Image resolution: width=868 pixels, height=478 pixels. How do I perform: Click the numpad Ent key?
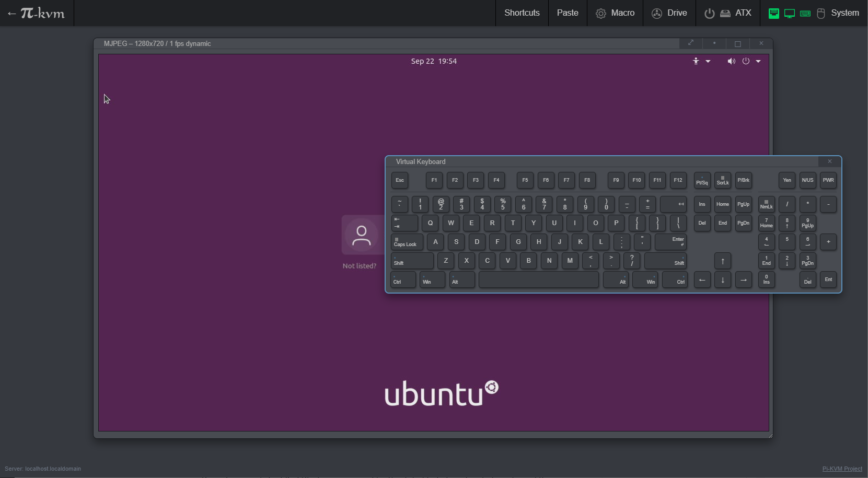(x=828, y=279)
